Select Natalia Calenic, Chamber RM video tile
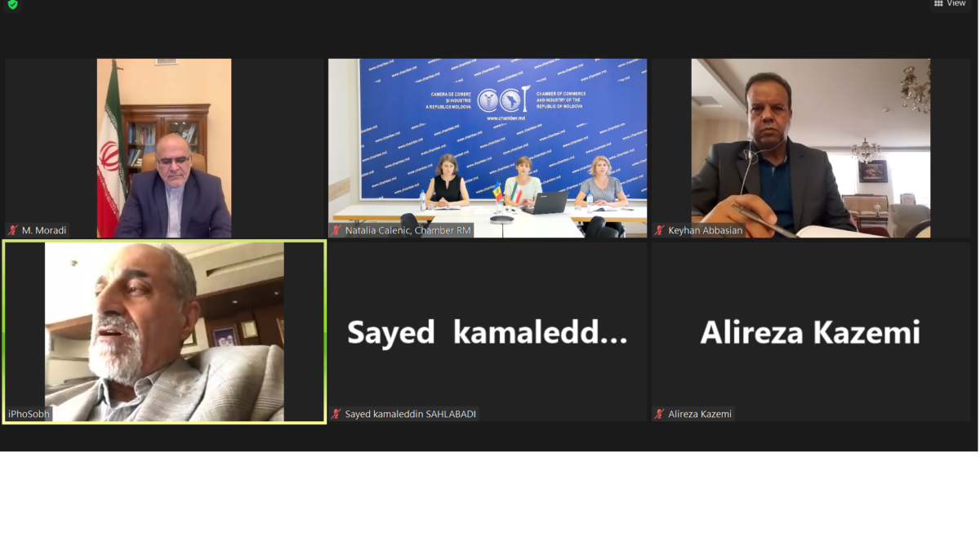The image size is (980, 551). (x=488, y=148)
